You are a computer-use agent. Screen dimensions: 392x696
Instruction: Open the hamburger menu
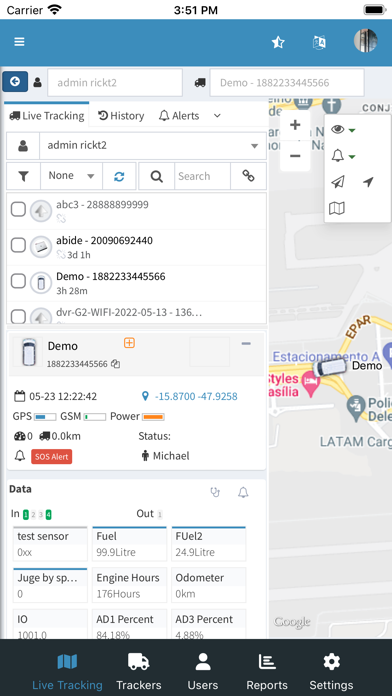coord(19,42)
